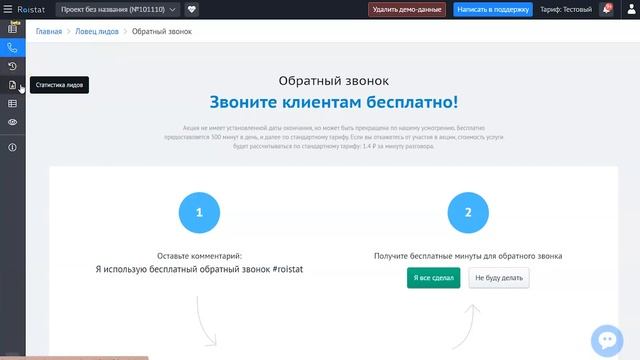Click the 'Написать в поддержку' button
Screen dimensions: 640x360
click(493, 9)
